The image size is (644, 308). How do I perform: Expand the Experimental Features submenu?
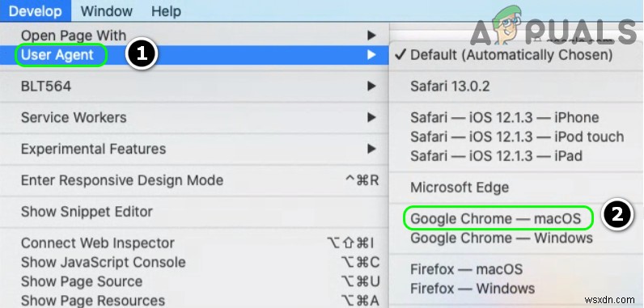click(194, 149)
